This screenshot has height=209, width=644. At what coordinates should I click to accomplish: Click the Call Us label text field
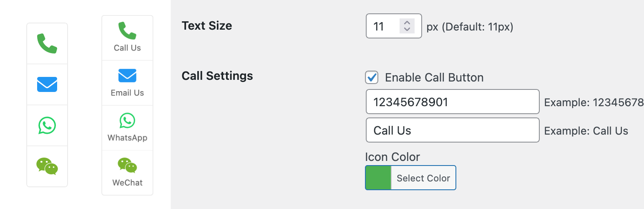point(453,130)
